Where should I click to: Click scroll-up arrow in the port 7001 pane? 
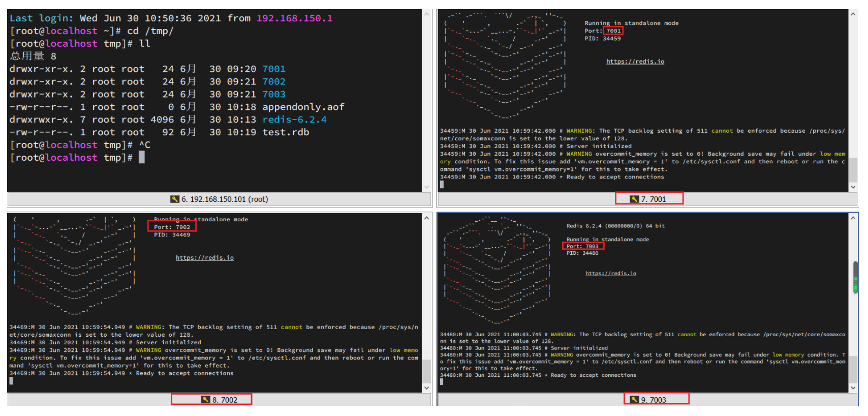tap(853, 14)
